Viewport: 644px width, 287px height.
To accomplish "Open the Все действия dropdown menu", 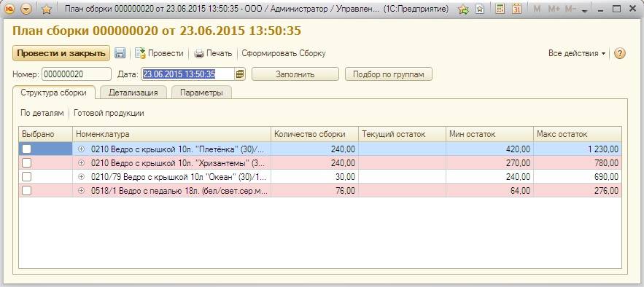I will (x=577, y=53).
